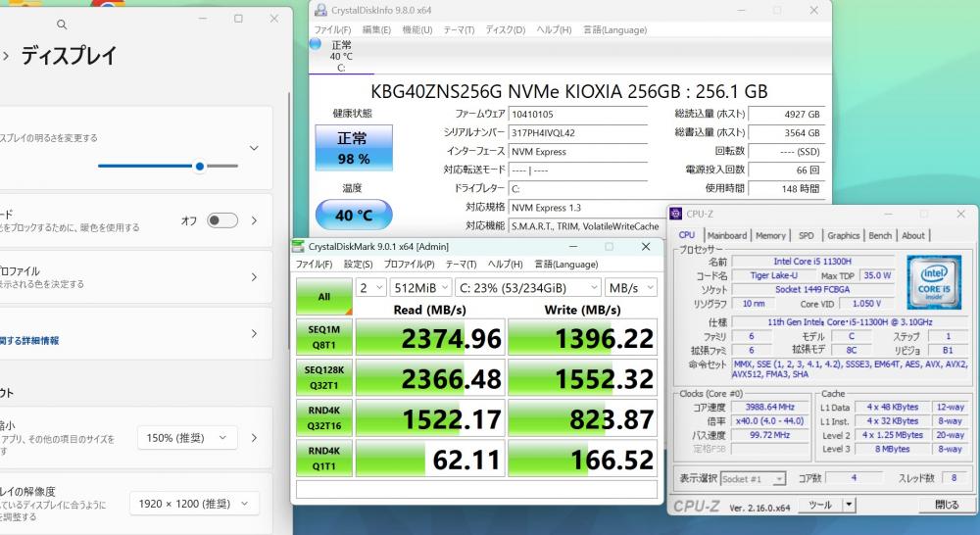980x535 pixels.
Task: Click the 40 °C temperature indicator button
Action: (354, 215)
